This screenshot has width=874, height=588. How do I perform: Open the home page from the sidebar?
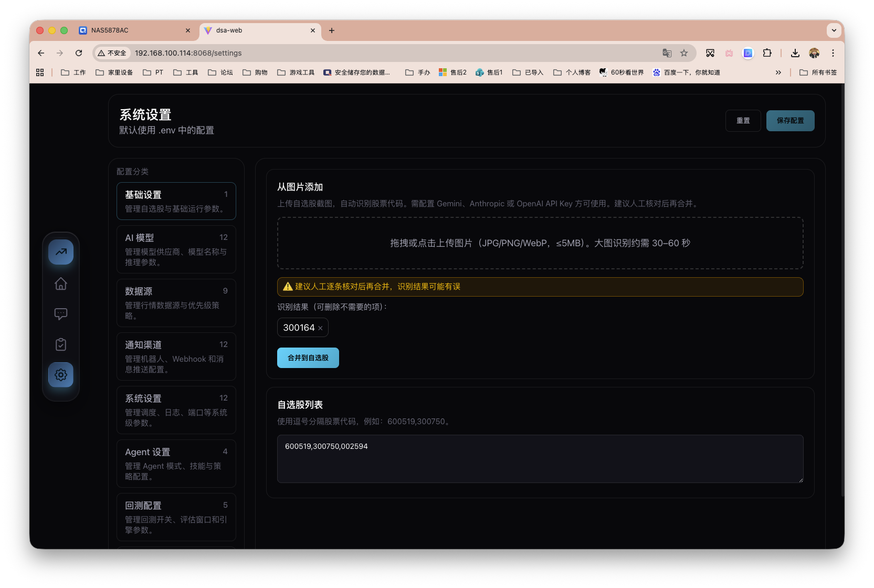coord(60,283)
